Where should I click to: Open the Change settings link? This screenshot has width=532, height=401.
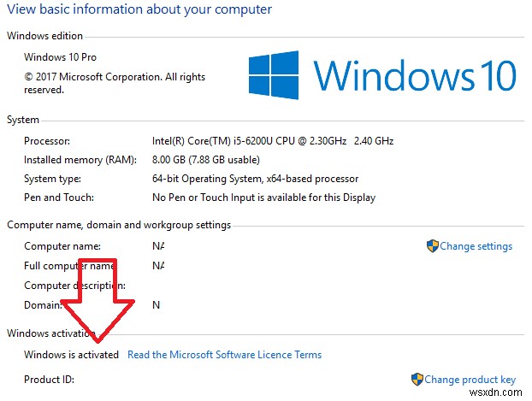click(x=476, y=246)
